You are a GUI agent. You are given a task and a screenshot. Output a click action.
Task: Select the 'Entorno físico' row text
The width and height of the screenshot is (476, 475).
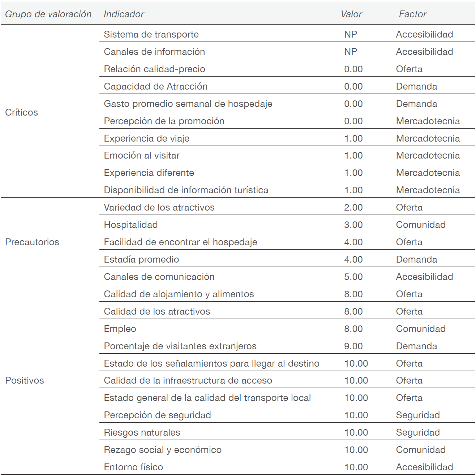tap(133, 467)
